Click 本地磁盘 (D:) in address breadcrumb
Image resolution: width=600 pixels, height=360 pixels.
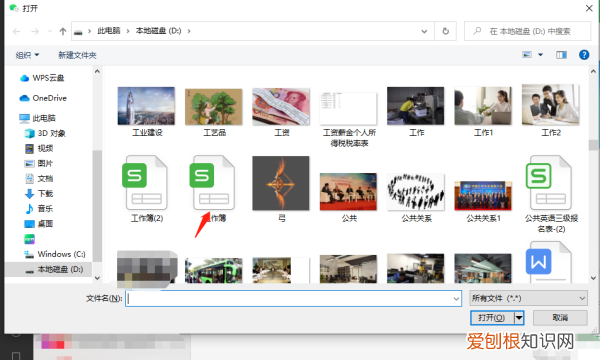[x=158, y=31]
